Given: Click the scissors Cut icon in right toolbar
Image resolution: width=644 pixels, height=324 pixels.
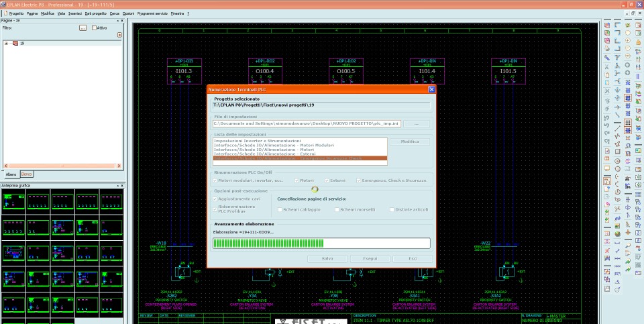Looking at the screenshot, I should (607, 66).
